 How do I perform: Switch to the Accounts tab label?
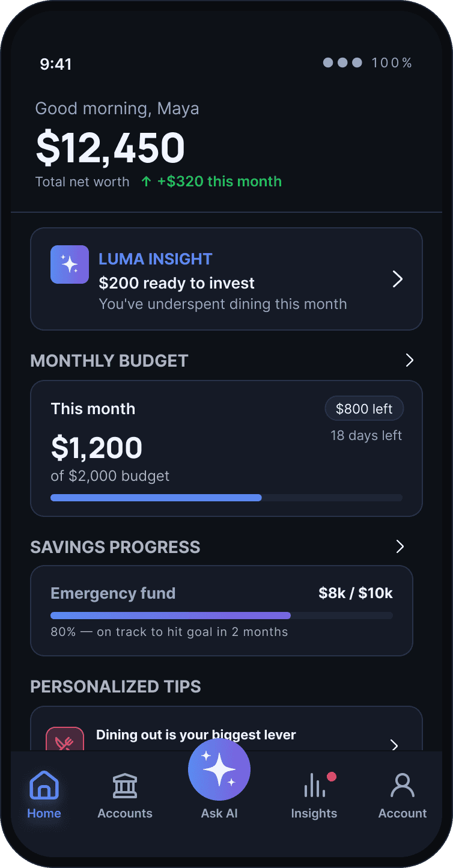(125, 813)
